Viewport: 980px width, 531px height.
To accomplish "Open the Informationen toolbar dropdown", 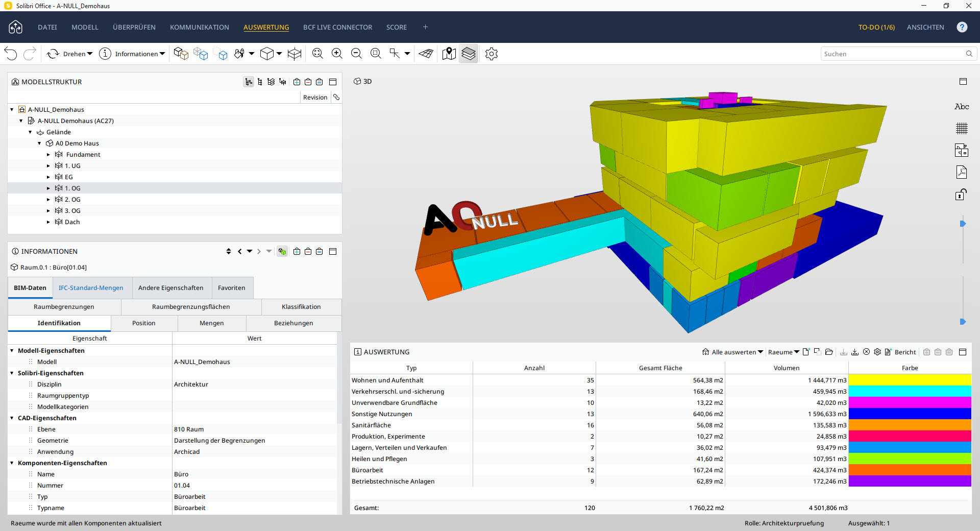I will pos(132,54).
